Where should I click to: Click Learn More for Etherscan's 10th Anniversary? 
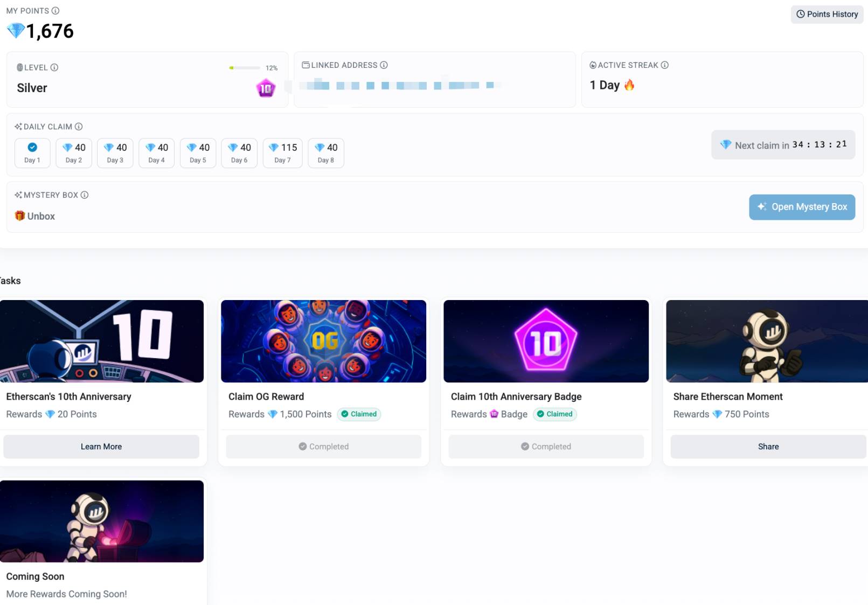tap(101, 447)
